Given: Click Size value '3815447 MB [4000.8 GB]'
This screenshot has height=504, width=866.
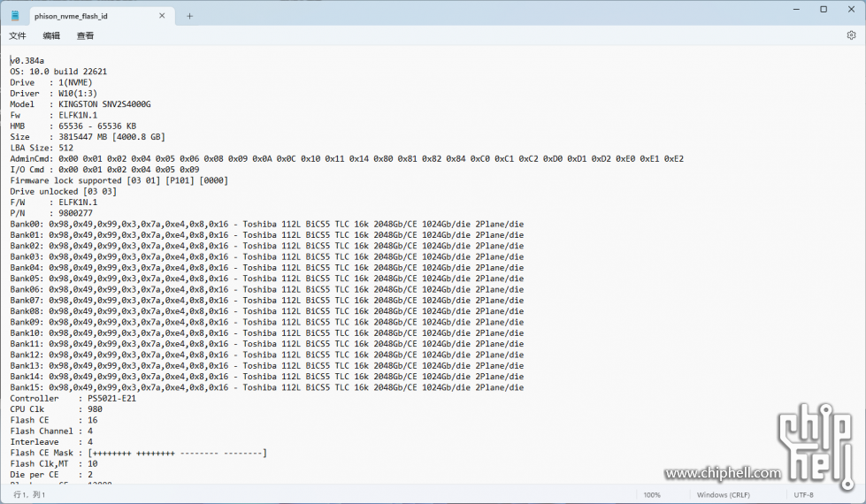Looking at the screenshot, I should pyautogui.click(x=111, y=137).
